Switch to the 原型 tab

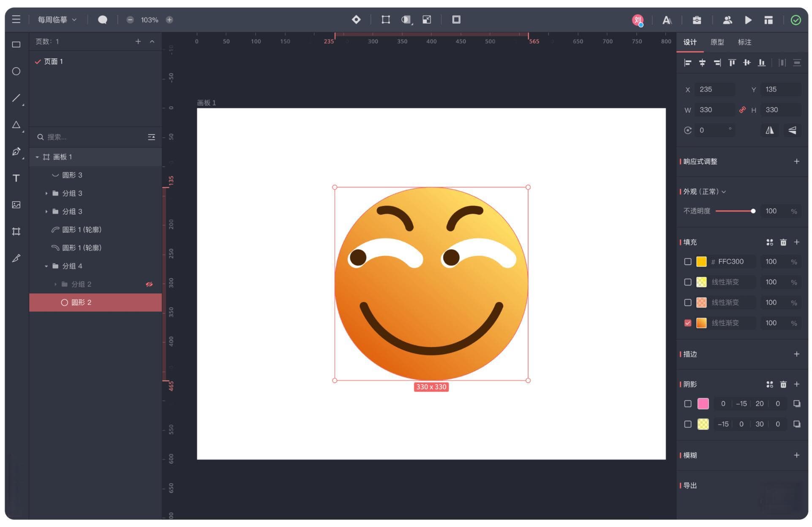[717, 42]
